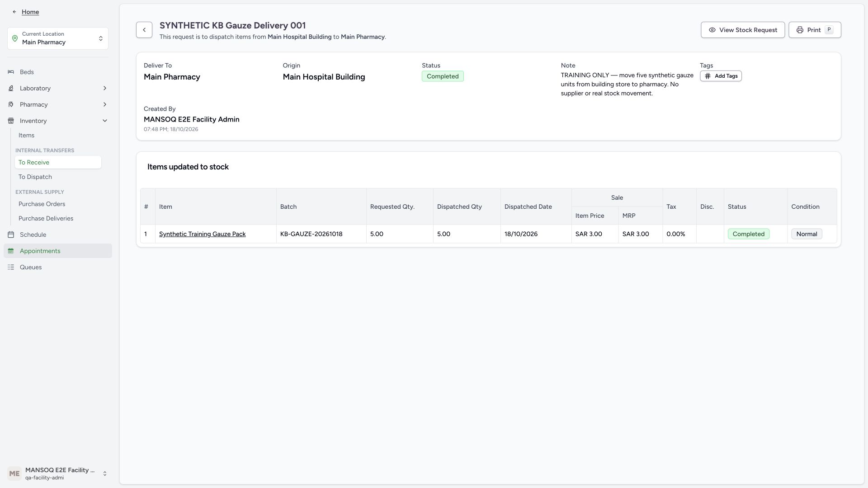The image size is (868, 488).
Task: Collapse the Inventory section chevron
Action: pyautogui.click(x=105, y=121)
